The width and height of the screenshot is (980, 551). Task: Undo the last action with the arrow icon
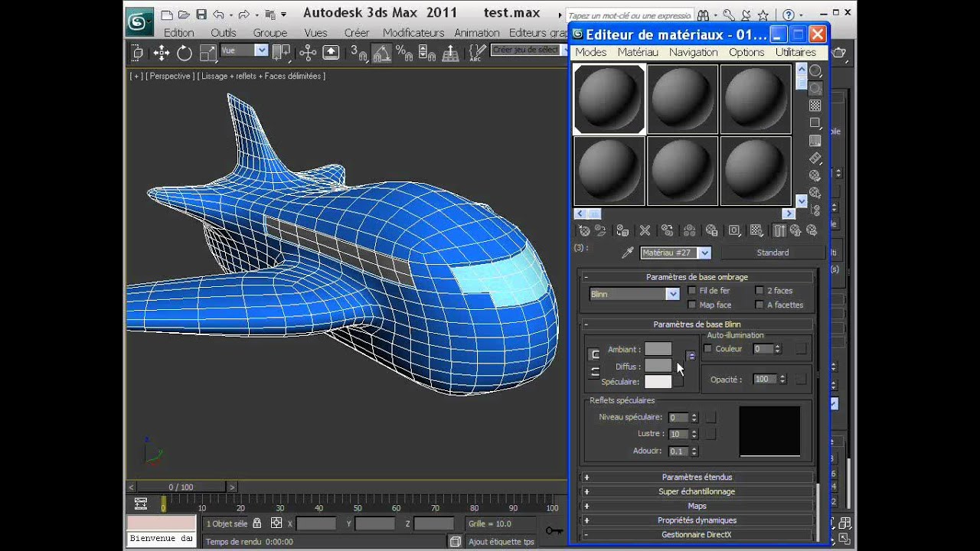(x=219, y=15)
